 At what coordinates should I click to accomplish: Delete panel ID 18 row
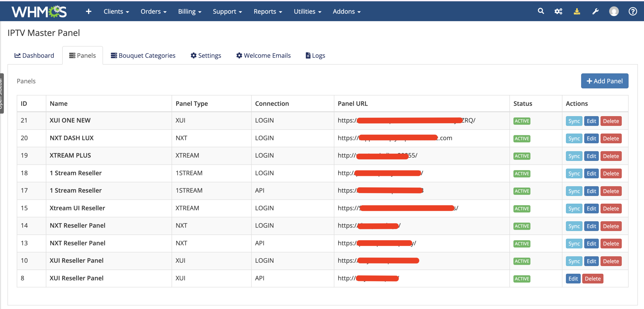[611, 173]
